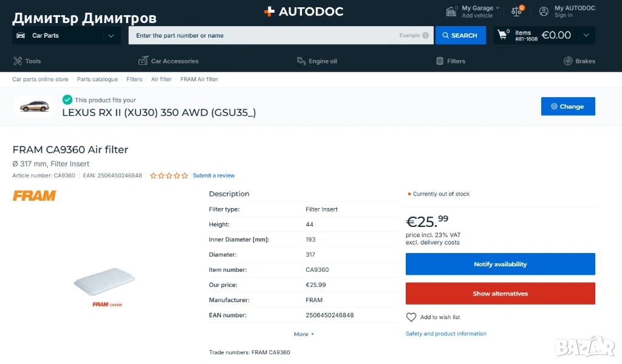622x364 pixels.
Task: Go to the Brakes menu section
Action: [x=579, y=61]
